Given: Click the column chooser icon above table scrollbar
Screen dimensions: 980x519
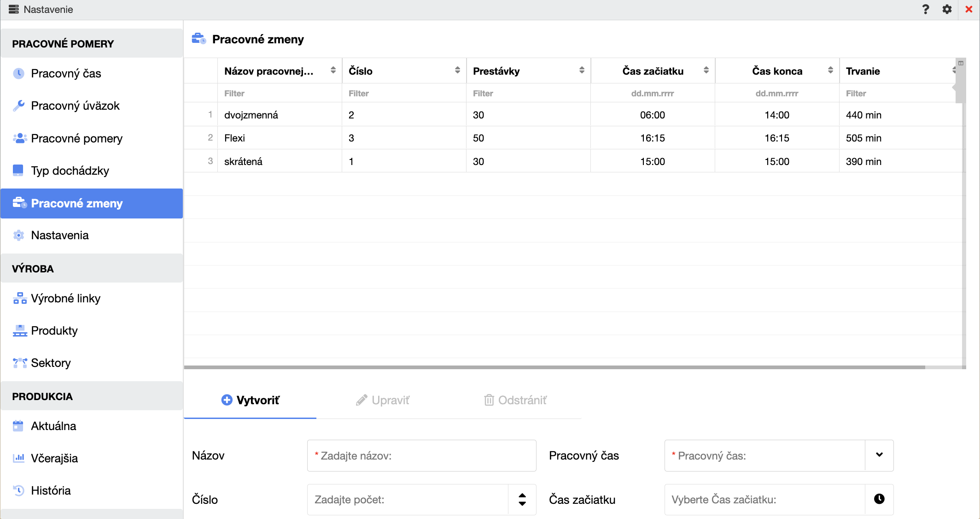Looking at the screenshot, I should tap(961, 63).
